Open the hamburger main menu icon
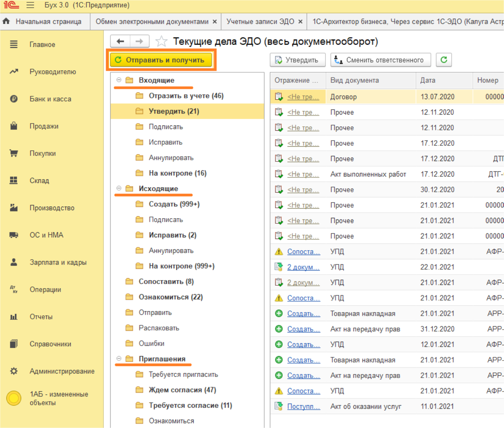This screenshot has height=428, width=504. click(30, 5)
